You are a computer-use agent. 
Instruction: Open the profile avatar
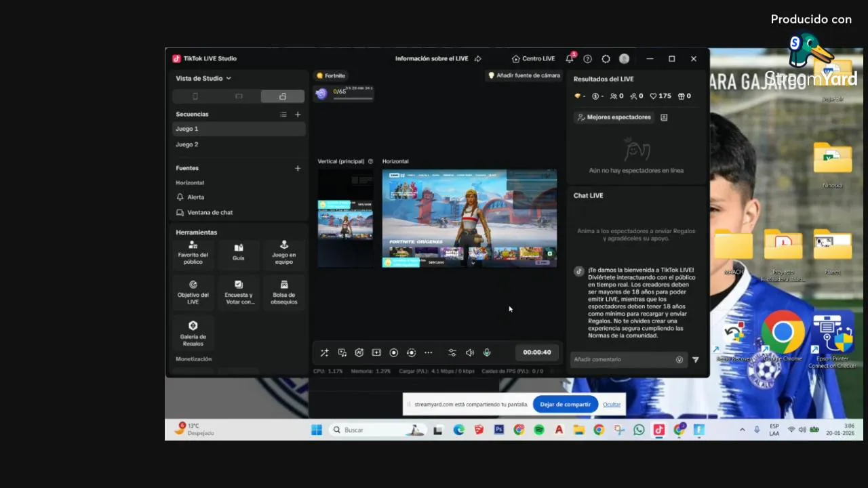pyautogui.click(x=625, y=59)
